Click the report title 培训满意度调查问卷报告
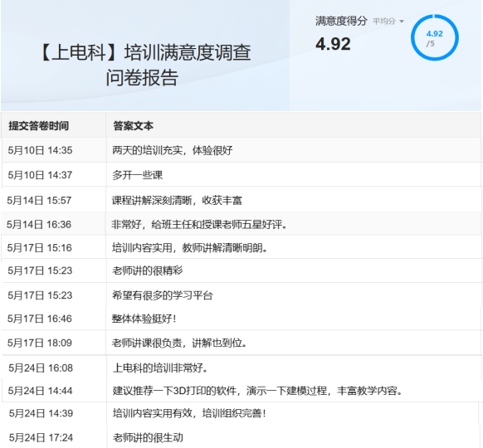 [145, 65]
